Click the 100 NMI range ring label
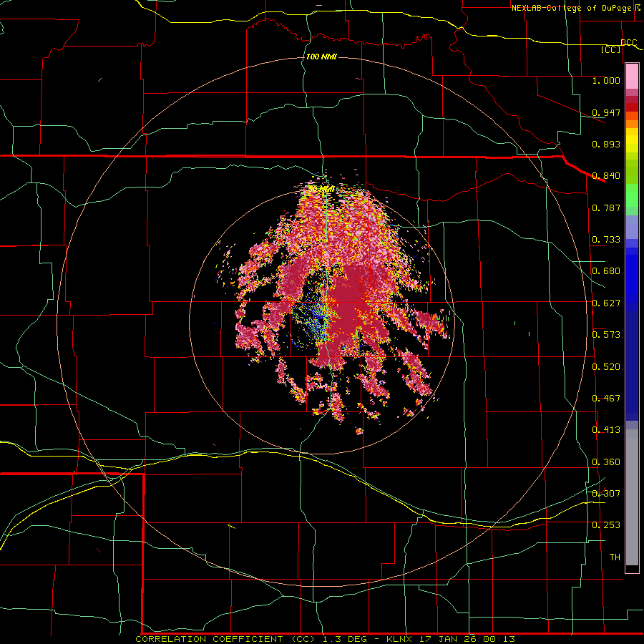Viewport: 644px width, 644px height. [321, 57]
